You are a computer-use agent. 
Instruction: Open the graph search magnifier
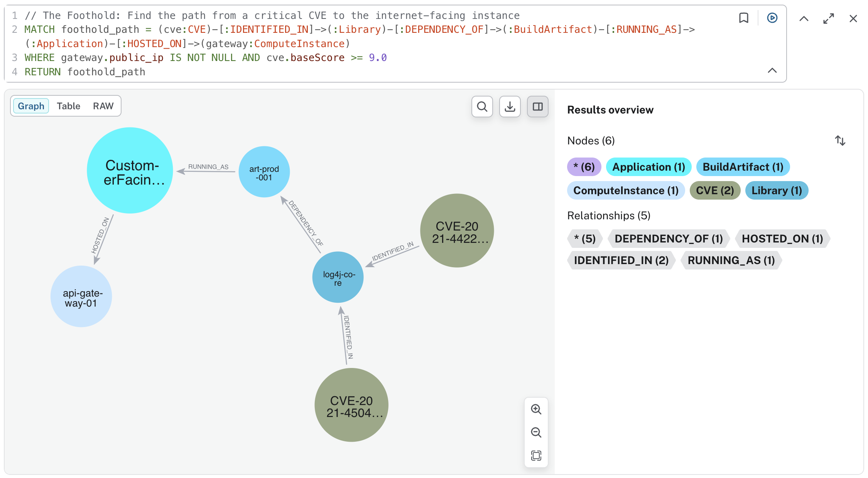(482, 107)
